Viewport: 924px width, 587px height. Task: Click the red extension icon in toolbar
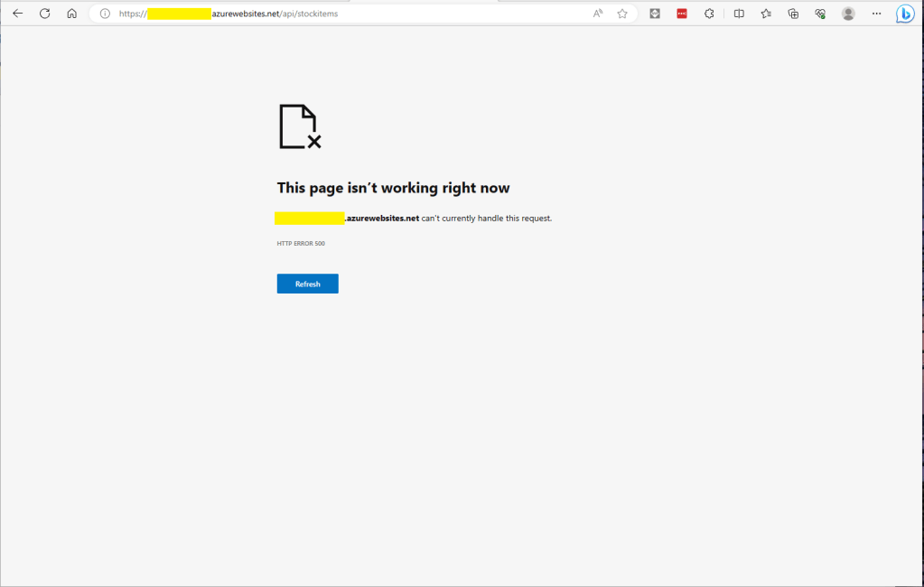(682, 14)
